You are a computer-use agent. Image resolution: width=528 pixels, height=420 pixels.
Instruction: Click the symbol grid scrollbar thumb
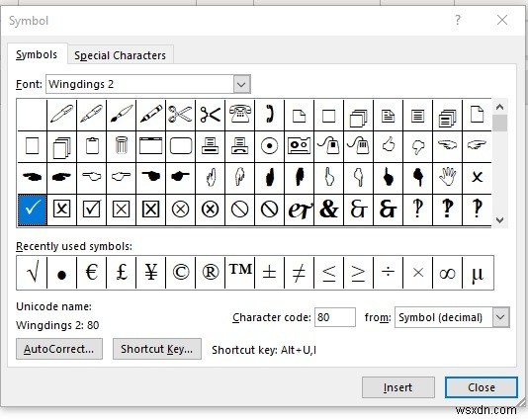pos(500,123)
